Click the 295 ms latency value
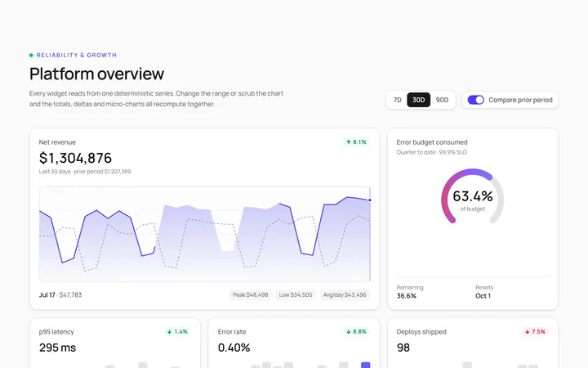This screenshot has height=368, width=588. [x=57, y=348]
